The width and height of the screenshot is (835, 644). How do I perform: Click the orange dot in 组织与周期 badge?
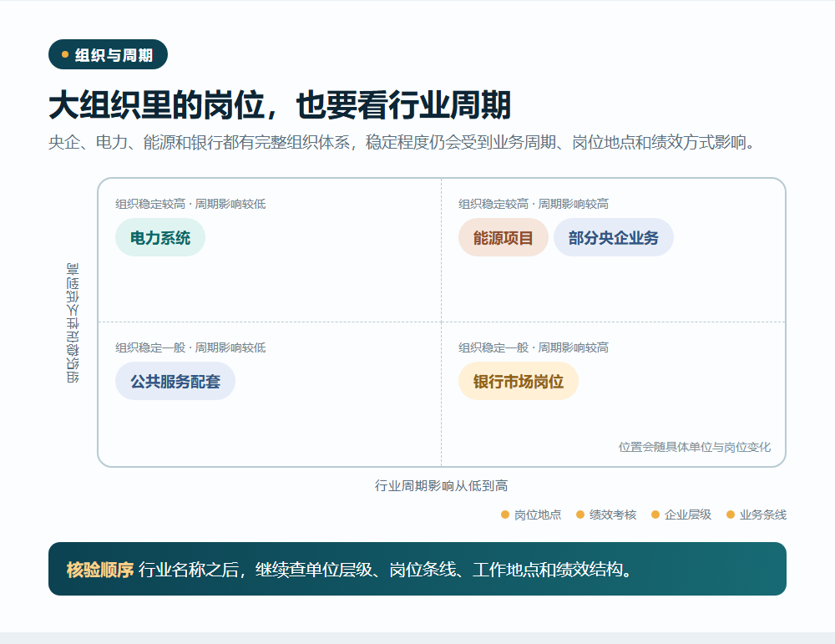point(65,54)
